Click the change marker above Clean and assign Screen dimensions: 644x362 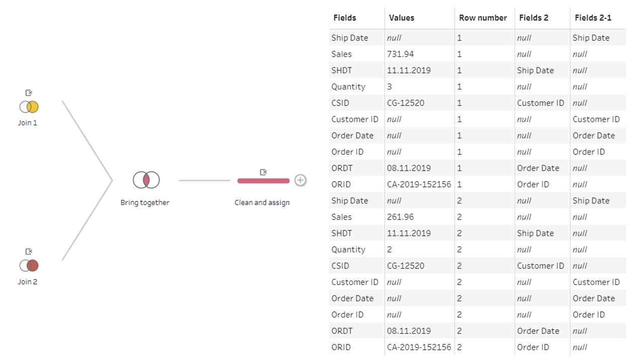[263, 172]
